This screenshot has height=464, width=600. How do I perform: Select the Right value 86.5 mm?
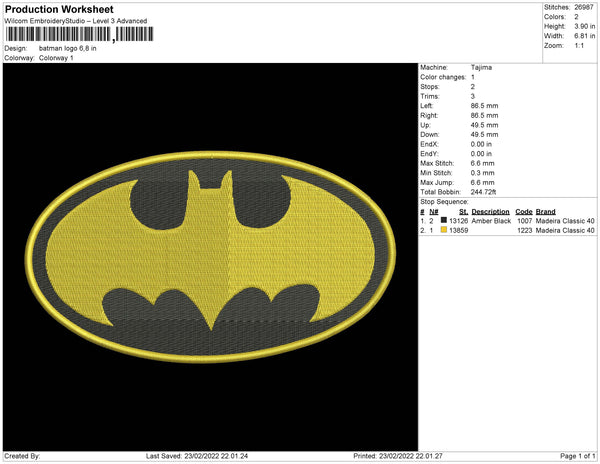click(x=484, y=115)
